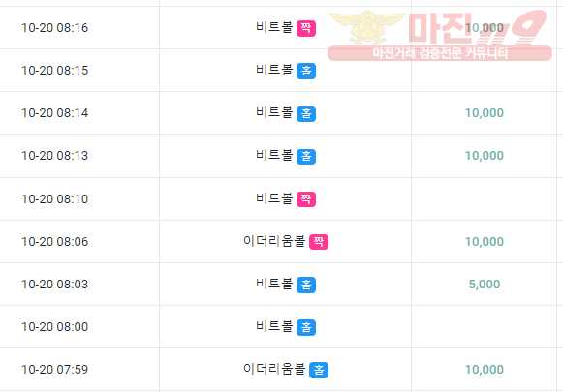Click the 이더리움볼 text at 08:06
Screen dimensions: 563x392
point(274,241)
